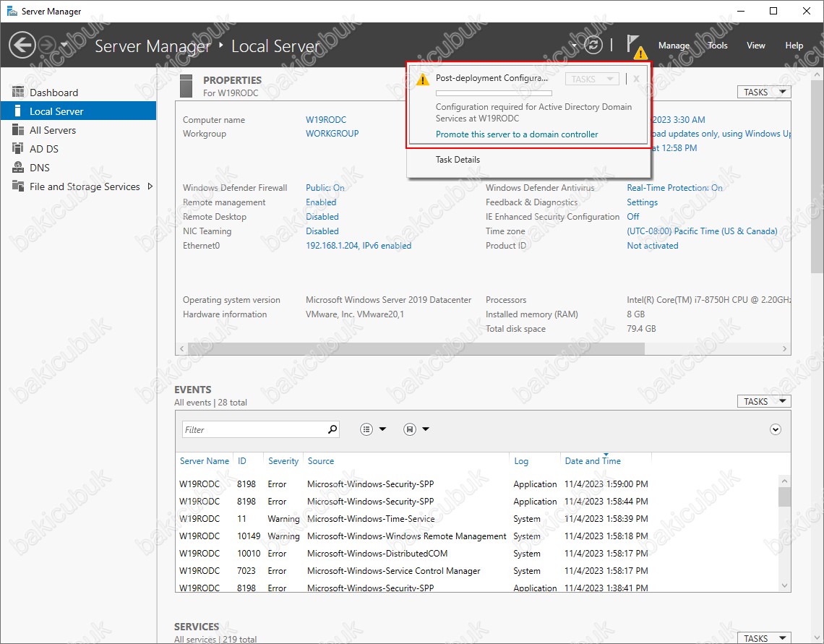824x644 pixels.
Task: Click the Local Server sidebar icon
Action: pyautogui.click(x=18, y=111)
